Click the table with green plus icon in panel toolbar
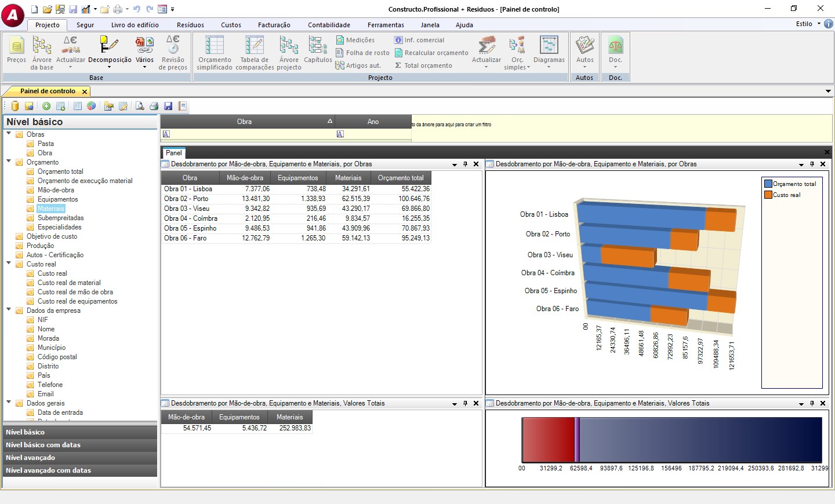 tap(60, 106)
